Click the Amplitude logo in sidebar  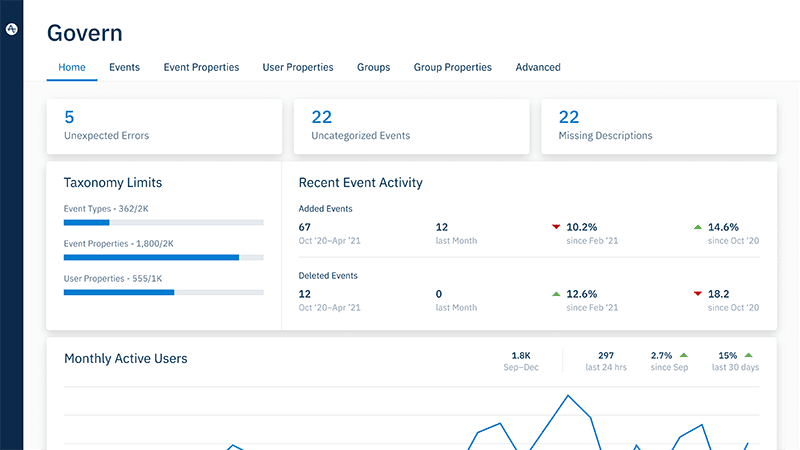(x=12, y=30)
